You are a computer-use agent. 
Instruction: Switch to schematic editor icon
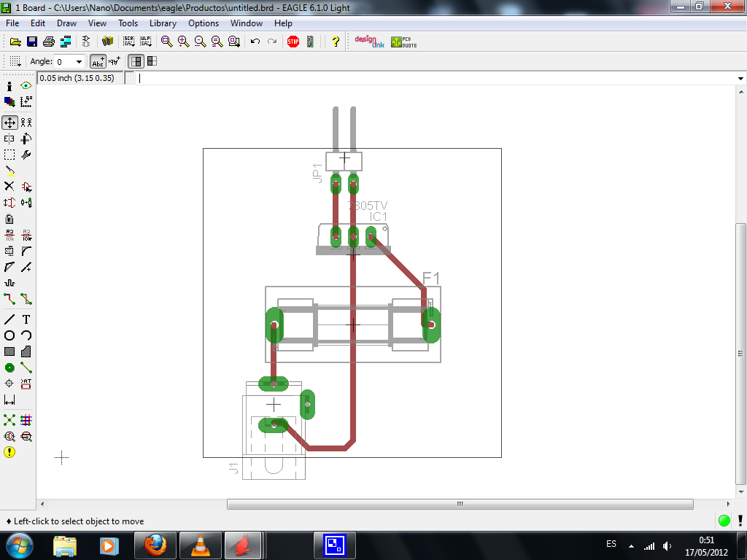pos(86,42)
